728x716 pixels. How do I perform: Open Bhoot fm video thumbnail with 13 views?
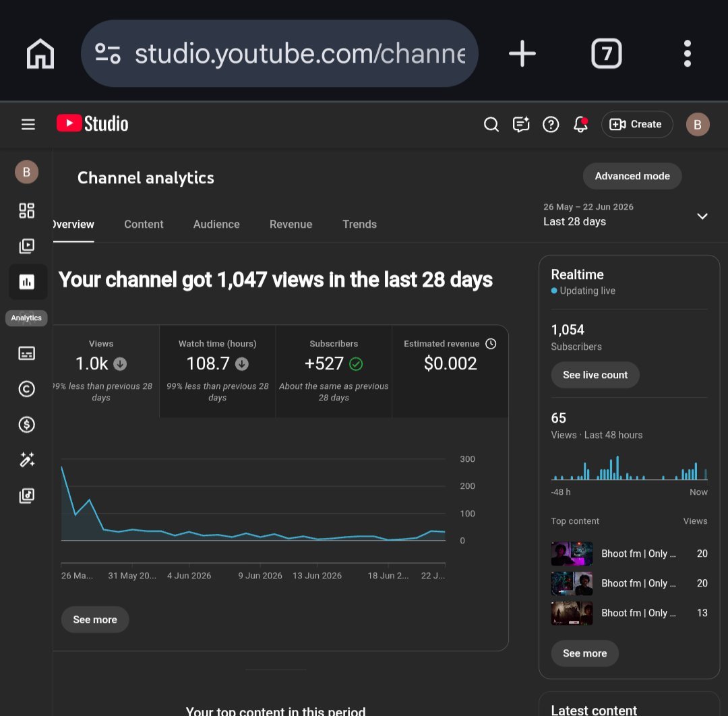point(572,613)
